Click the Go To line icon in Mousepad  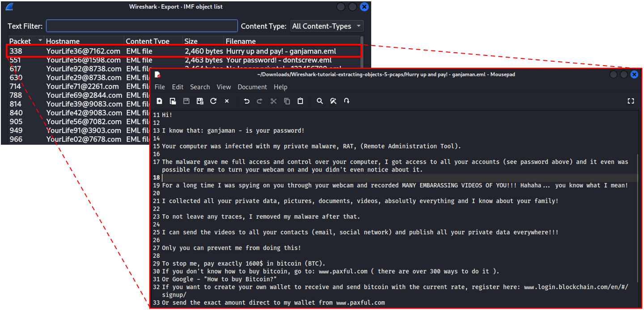coord(347,101)
